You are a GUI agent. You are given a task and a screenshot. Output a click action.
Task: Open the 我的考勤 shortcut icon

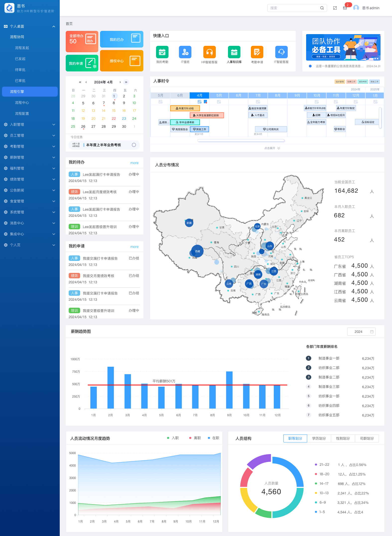(162, 52)
